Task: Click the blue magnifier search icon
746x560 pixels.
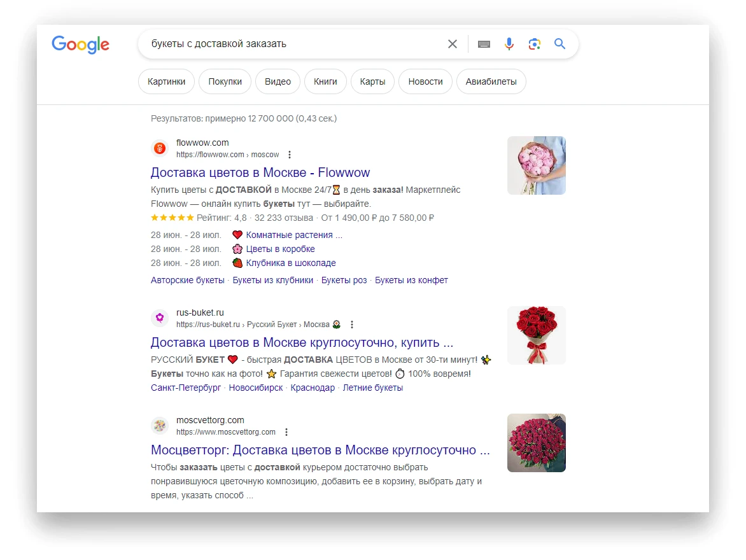Action: coord(559,44)
